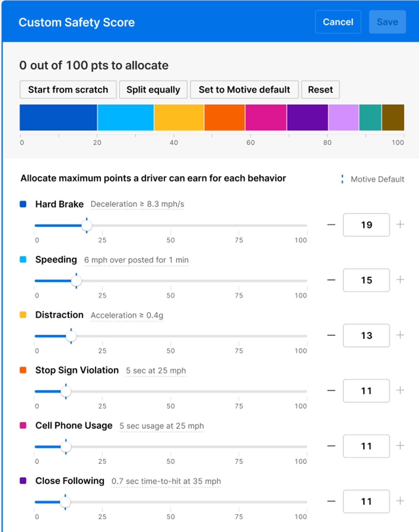Increase Hard Brake points with plus icon
Image resolution: width=419 pixels, height=532 pixels.
tap(400, 224)
